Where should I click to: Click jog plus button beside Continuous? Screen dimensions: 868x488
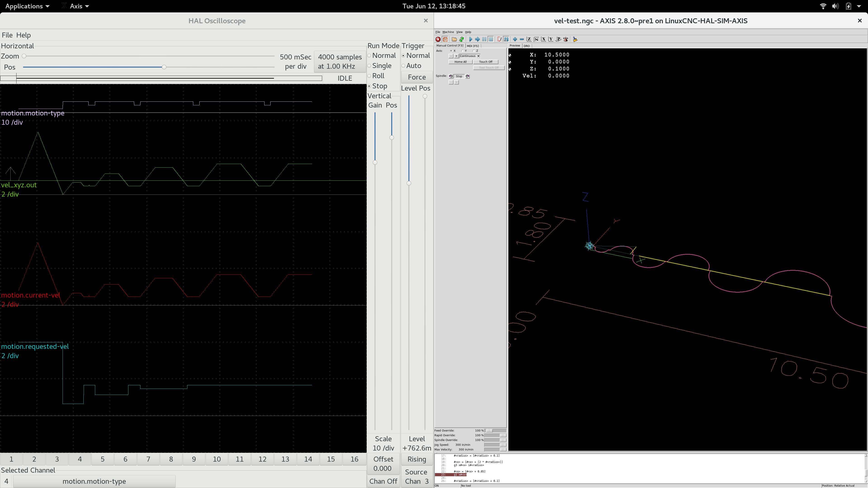tap(457, 56)
